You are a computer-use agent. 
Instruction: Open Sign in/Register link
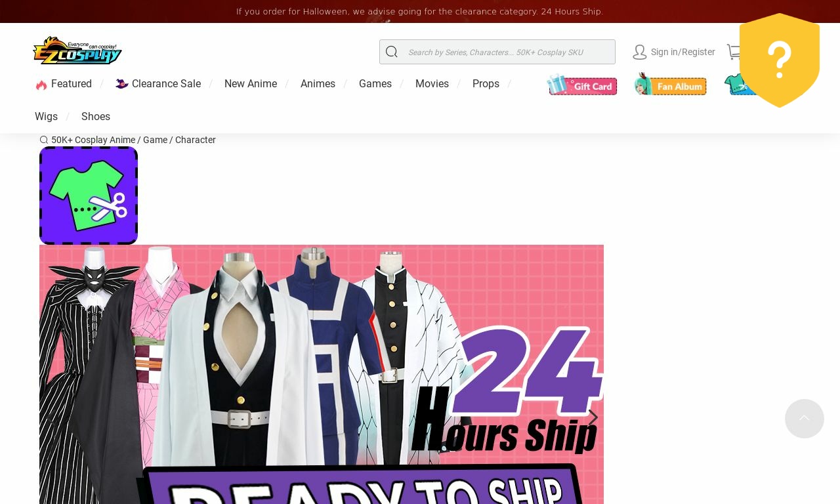pyautogui.click(x=683, y=52)
